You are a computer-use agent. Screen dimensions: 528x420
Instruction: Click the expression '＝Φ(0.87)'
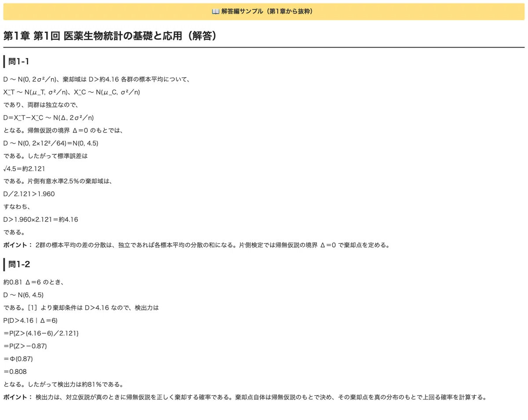pyautogui.click(x=18, y=359)
